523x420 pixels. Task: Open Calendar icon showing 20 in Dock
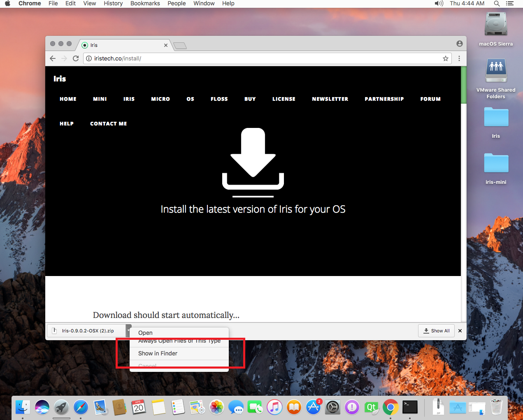pyautogui.click(x=139, y=407)
